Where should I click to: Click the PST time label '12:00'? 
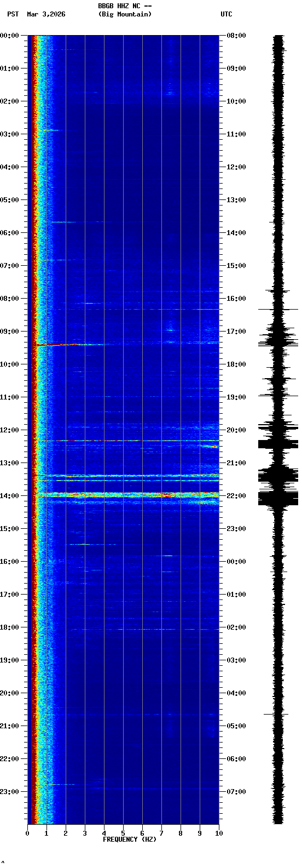tap(9, 430)
